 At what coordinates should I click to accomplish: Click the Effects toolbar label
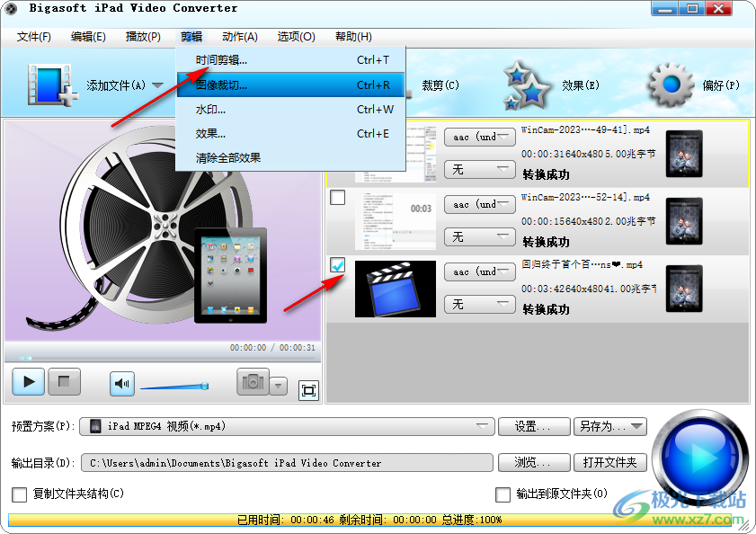581,85
